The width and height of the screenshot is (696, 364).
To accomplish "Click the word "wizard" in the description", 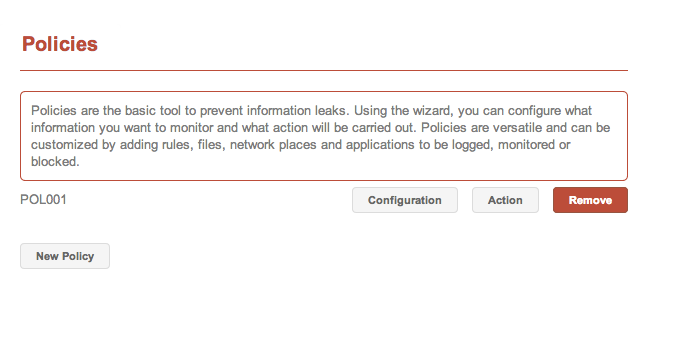I will click(432, 111).
